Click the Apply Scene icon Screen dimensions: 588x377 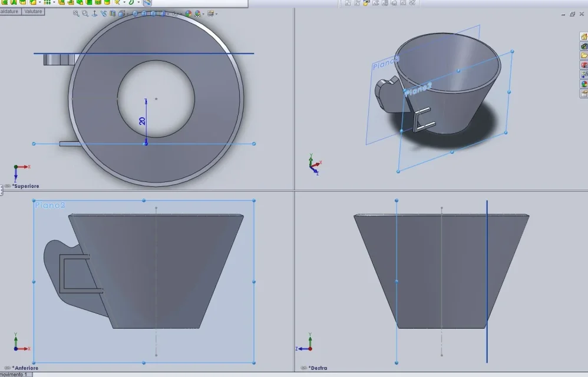pyautogui.click(x=197, y=14)
